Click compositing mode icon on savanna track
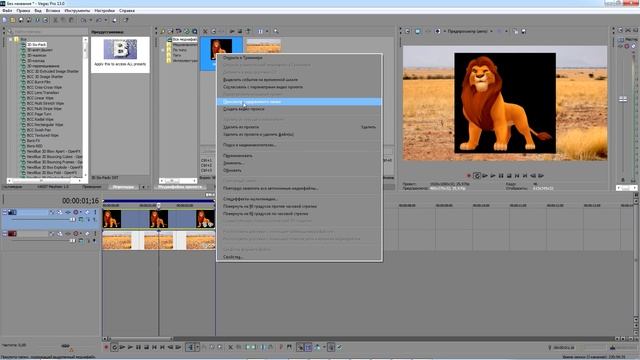640x360 pixels. pyautogui.click(x=81, y=241)
